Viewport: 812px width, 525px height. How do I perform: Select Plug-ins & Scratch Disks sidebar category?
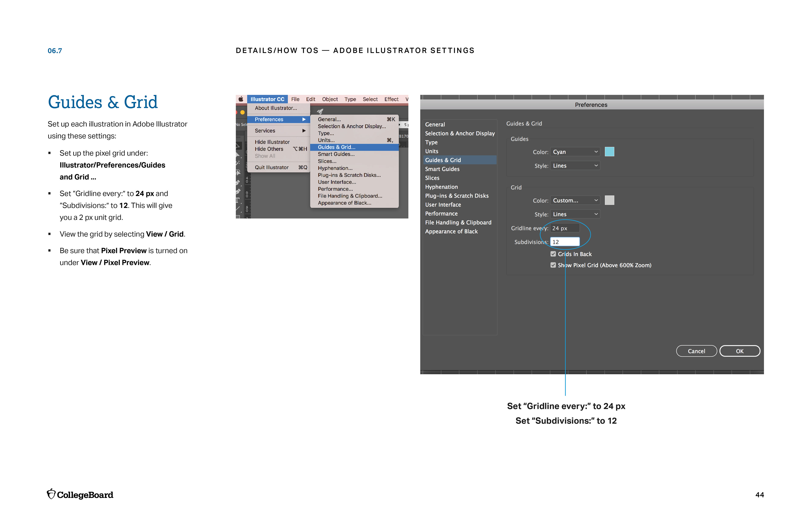[x=460, y=196]
